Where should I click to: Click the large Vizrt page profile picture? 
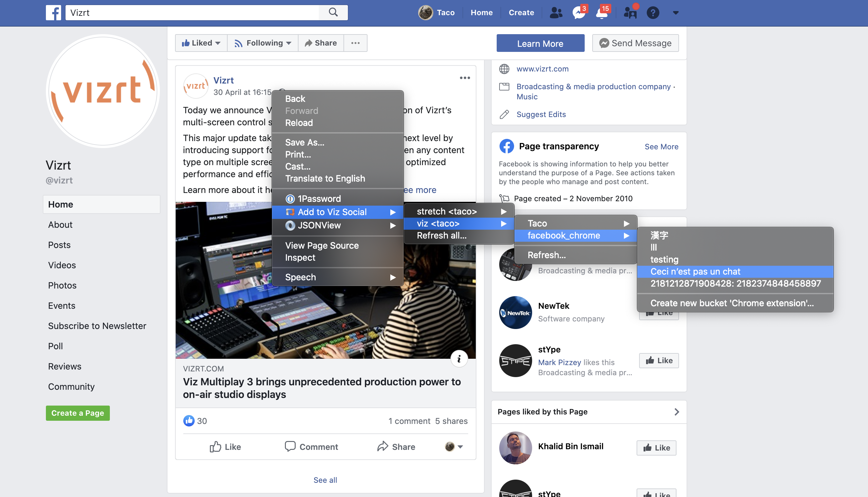(103, 91)
